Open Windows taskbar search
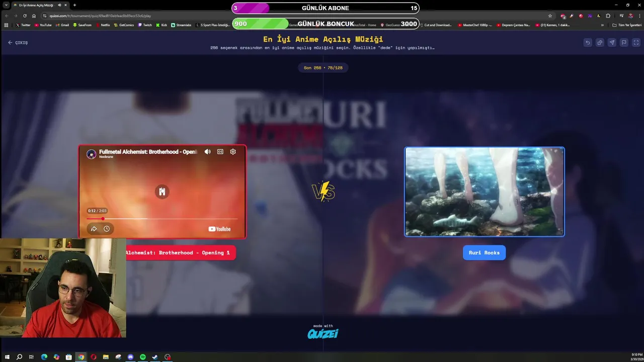The height and width of the screenshot is (362, 644). [x=19, y=357]
